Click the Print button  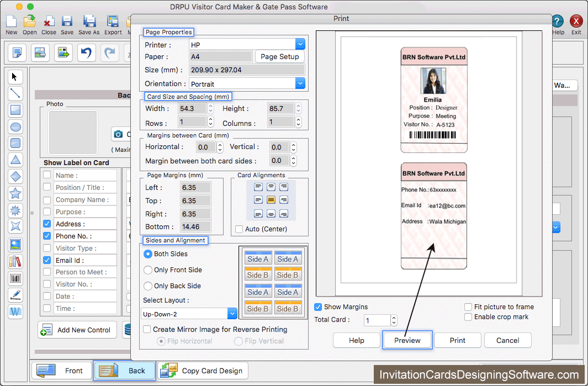[x=458, y=340]
